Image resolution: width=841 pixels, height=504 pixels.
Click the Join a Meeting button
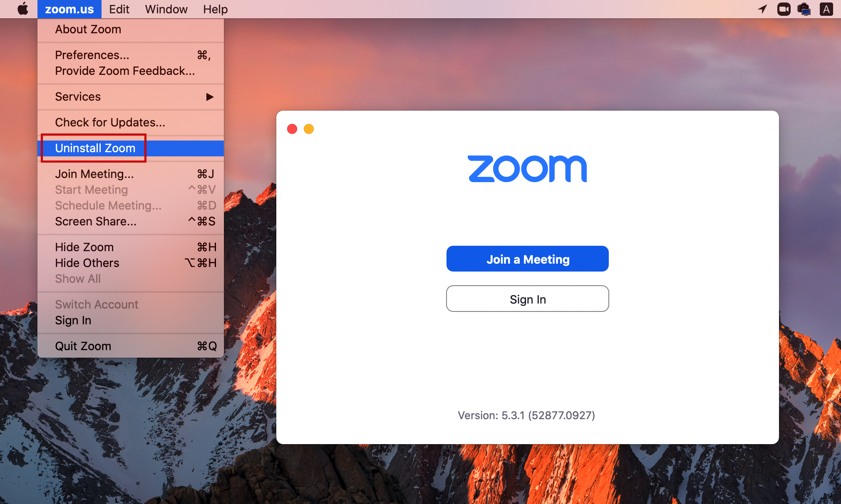[x=528, y=259]
